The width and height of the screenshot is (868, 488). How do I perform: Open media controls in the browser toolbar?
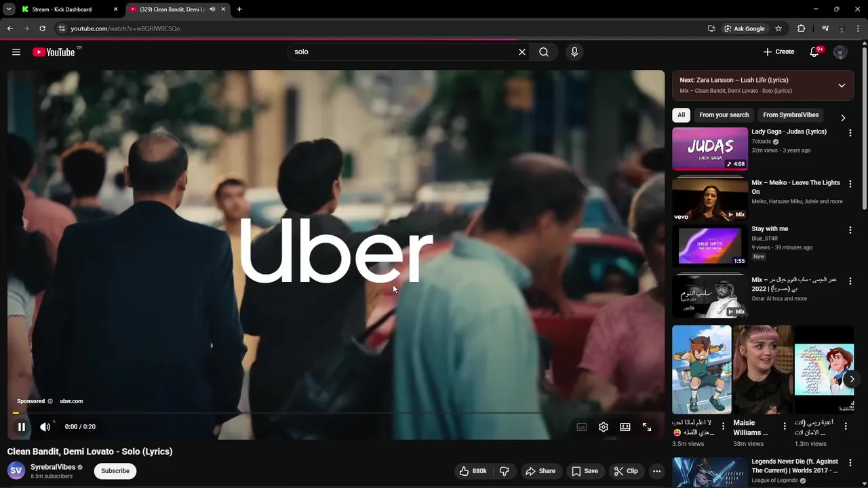[825, 28]
